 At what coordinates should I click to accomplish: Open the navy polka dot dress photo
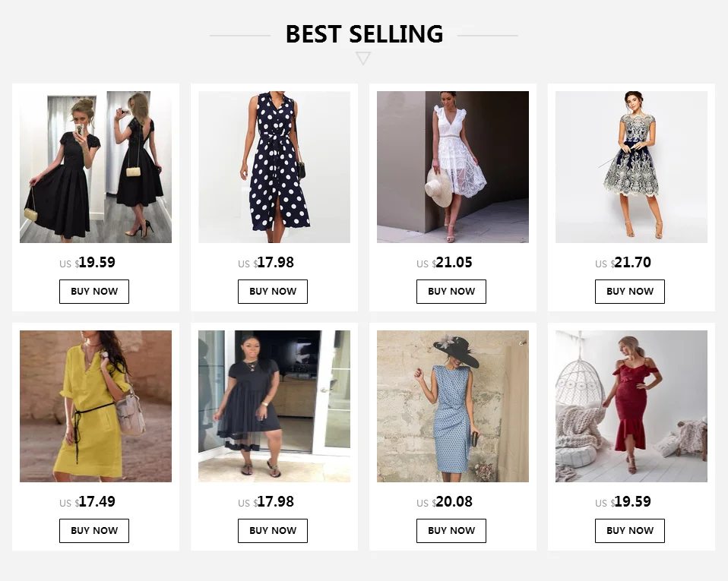274,167
